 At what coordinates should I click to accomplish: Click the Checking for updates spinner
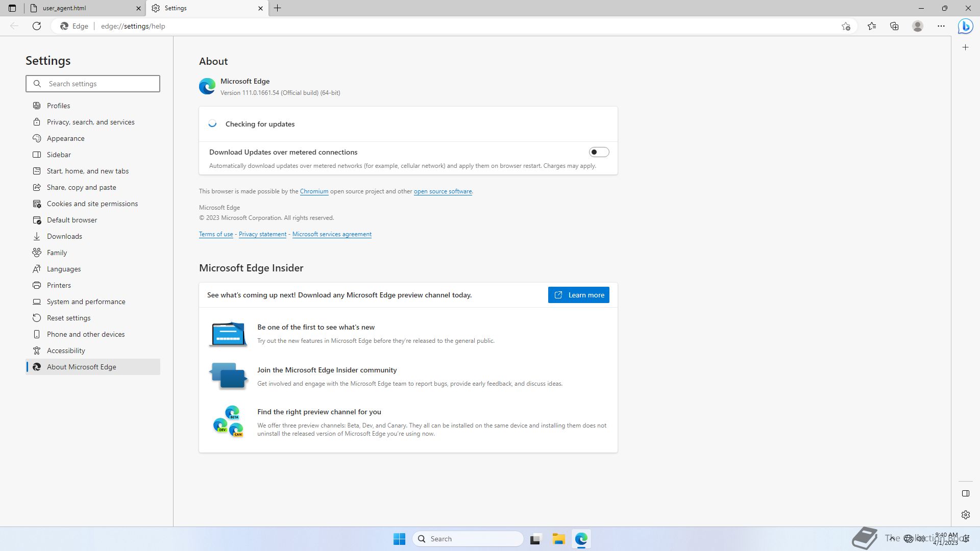point(212,124)
